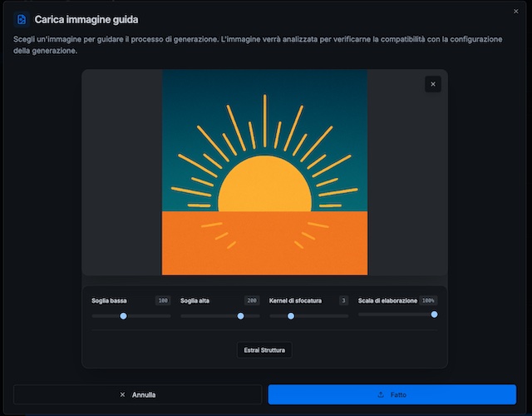Click the Kernel di sfocatura slider handle

[x=291, y=316]
